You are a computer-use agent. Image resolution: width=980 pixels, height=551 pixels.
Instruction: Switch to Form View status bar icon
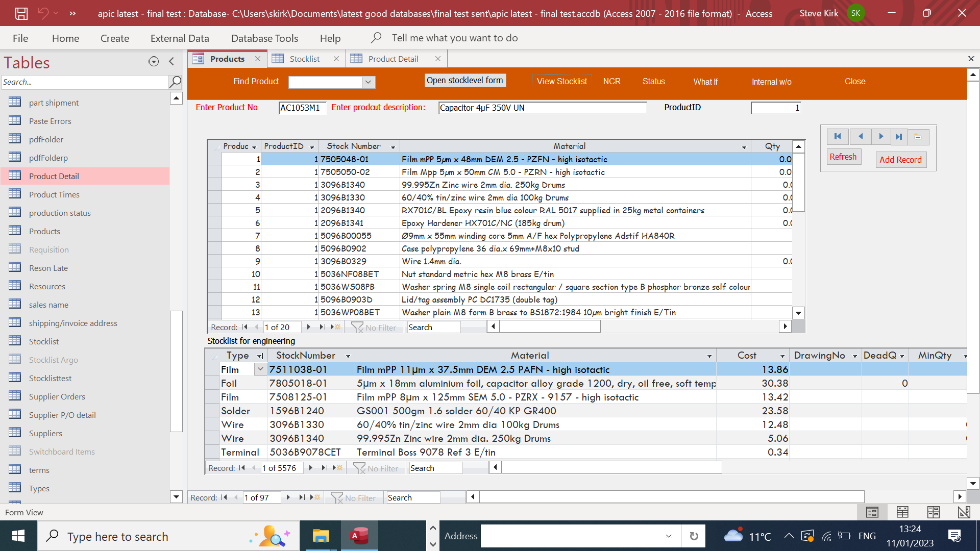(x=872, y=512)
